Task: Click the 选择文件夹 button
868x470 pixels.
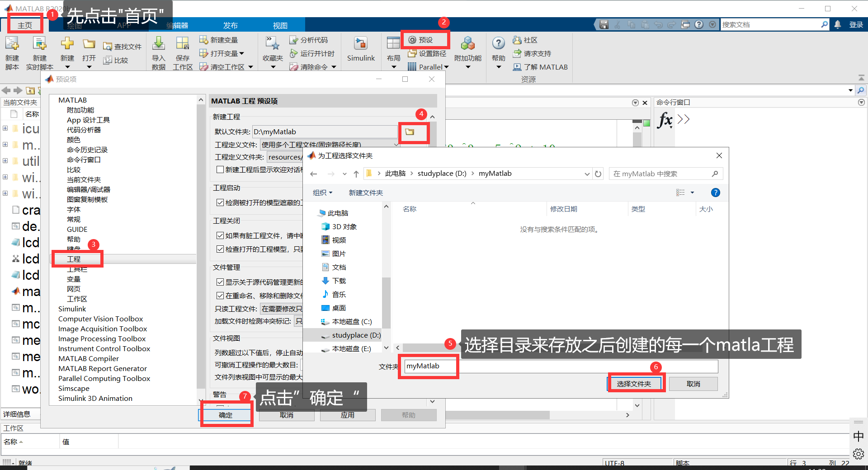Action: point(636,383)
